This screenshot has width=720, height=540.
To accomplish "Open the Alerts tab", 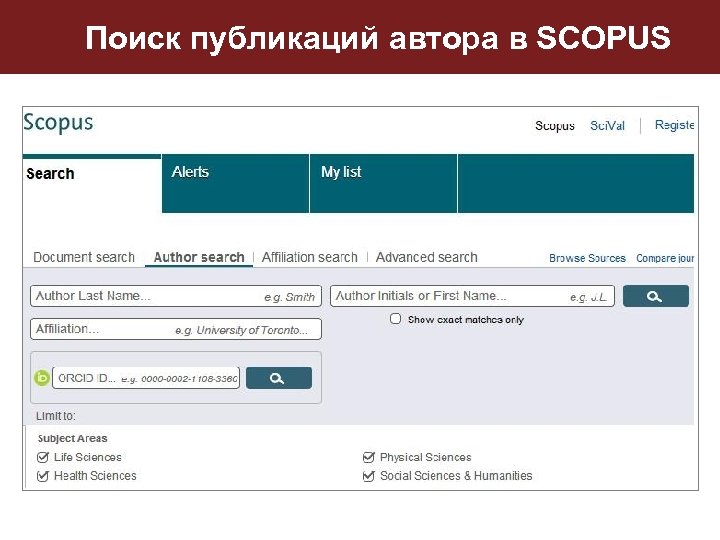I will click(236, 184).
